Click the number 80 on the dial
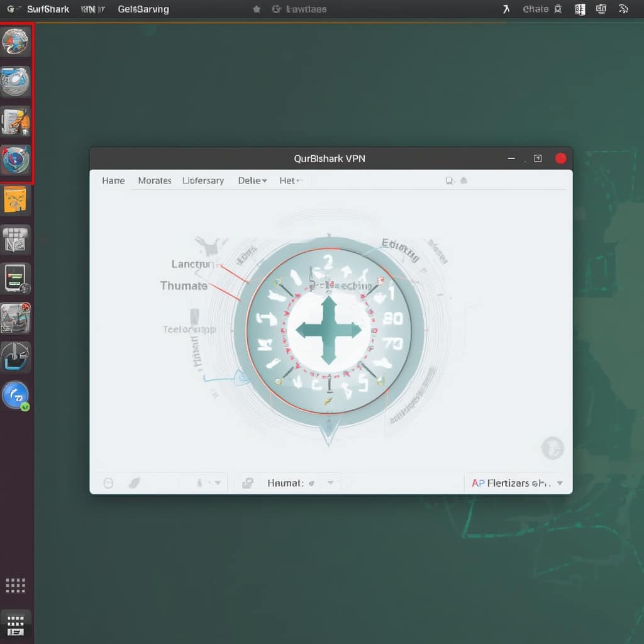This screenshot has height=644, width=644. coord(392,318)
